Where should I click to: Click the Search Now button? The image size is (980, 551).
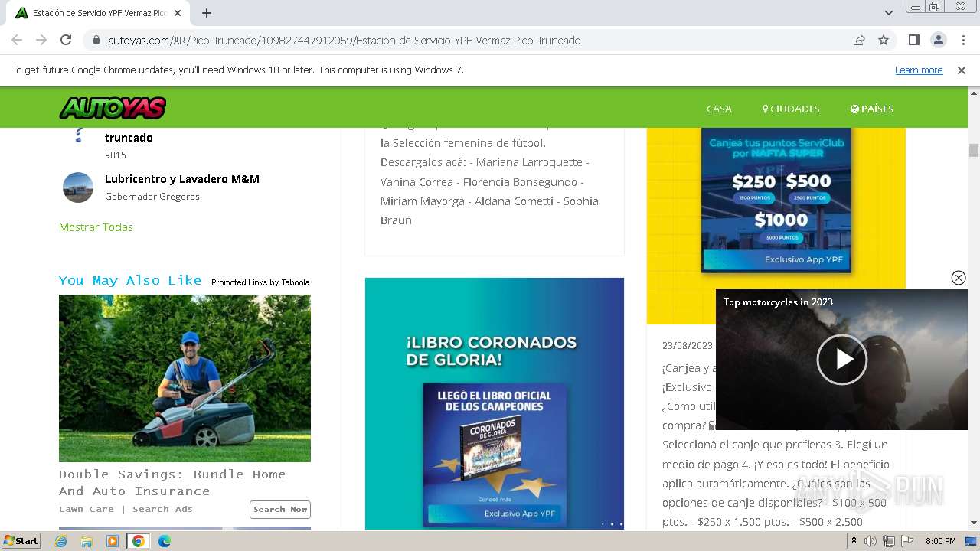pyautogui.click(x=280, y=510)
